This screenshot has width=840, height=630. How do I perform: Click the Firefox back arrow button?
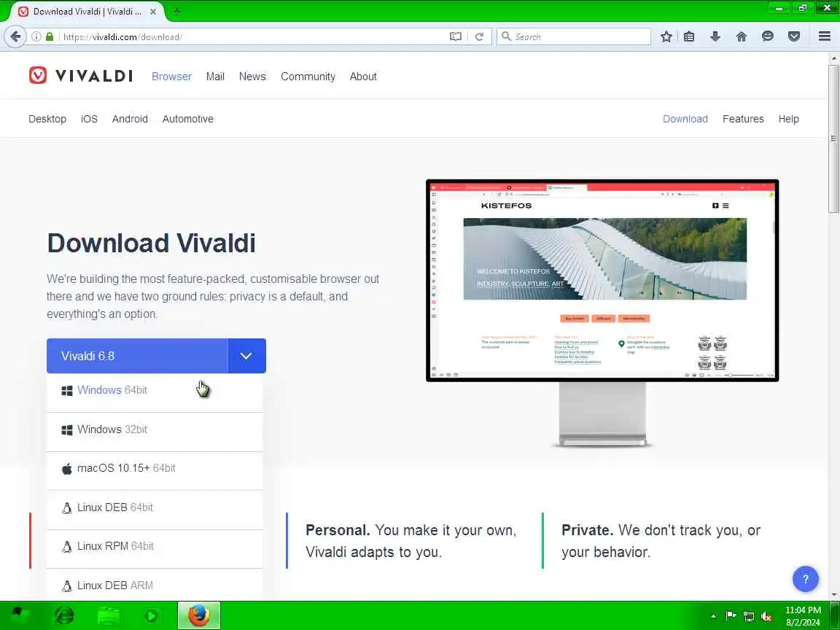[15, 36]
